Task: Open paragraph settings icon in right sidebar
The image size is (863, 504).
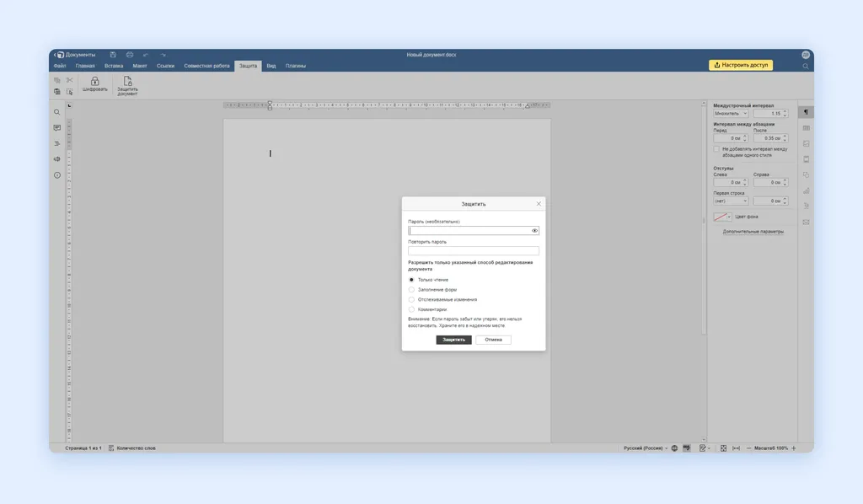Action: coord(806,112)
